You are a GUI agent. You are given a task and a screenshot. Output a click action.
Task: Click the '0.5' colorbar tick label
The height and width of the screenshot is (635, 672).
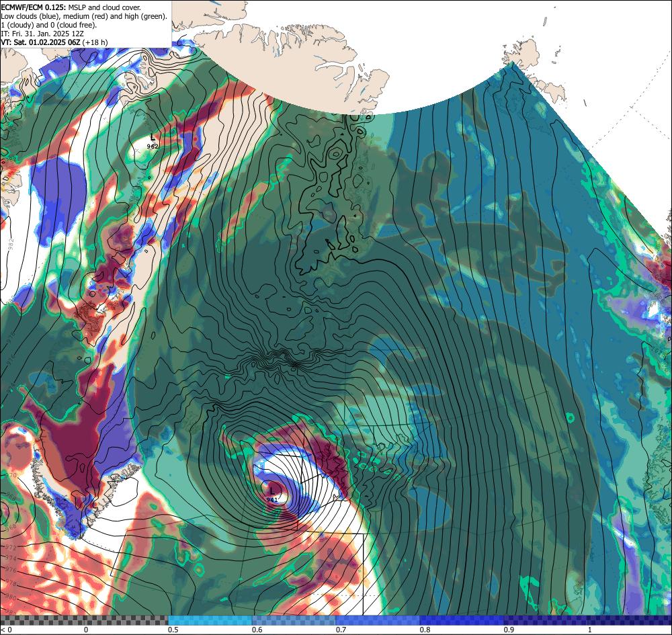(173, 630)
